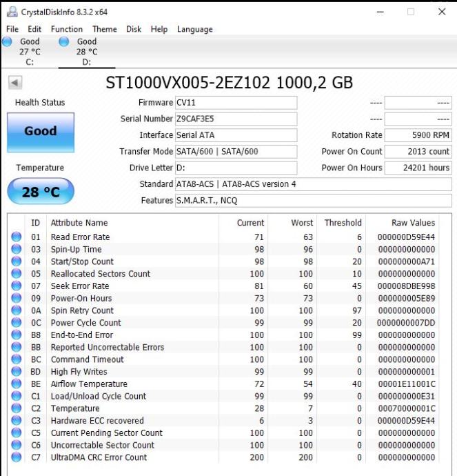The height and width of the screenshot is (476, 457).
Task: Click the previous disk arrow button
Action: click(15, 83)
